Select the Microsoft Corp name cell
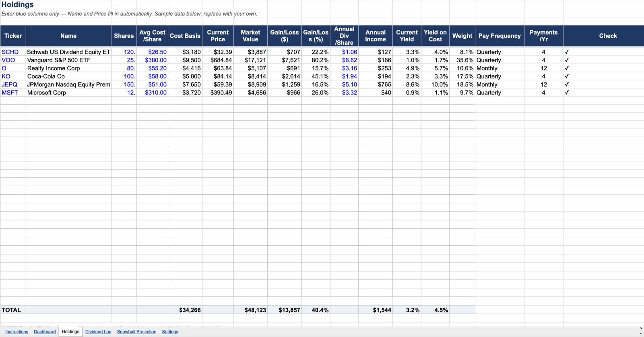 [68, 92]
